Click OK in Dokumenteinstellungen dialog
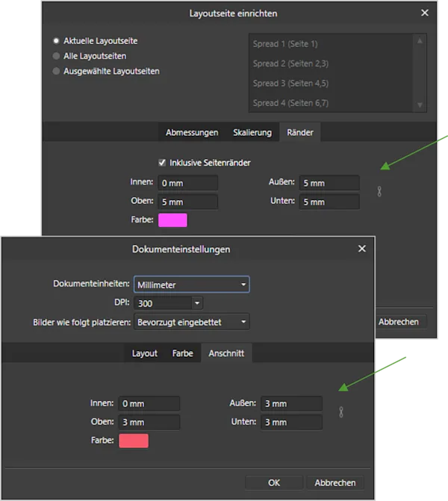This screenshot has height=501, width=448. coord(274,482)
